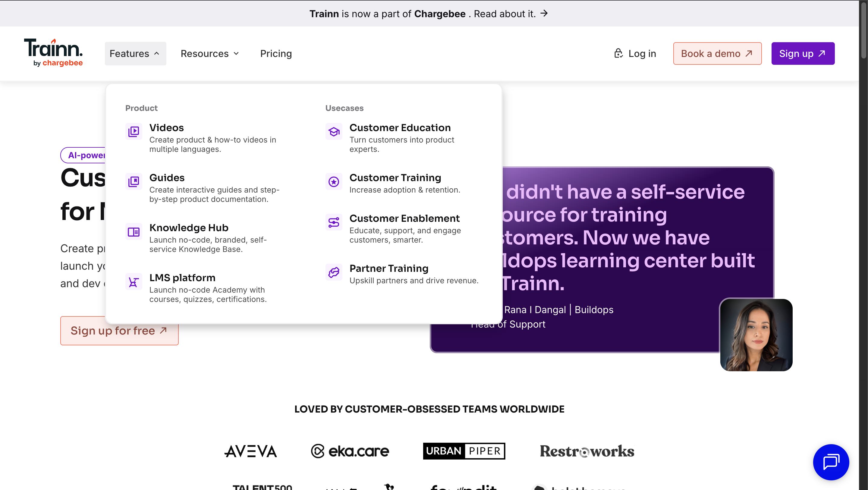Click 'Buildops' in testimonial attribution
This screenshot has height=490, width=868.
pyautogui.click(x=594, y=309)
